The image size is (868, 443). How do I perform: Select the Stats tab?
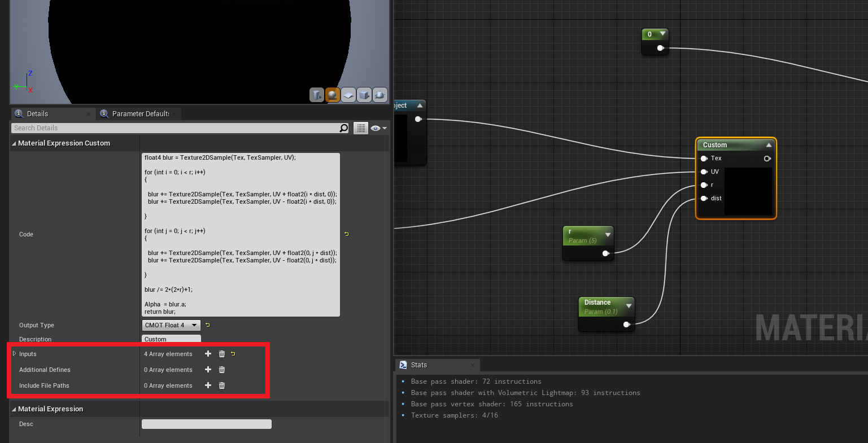click(418, 365)
